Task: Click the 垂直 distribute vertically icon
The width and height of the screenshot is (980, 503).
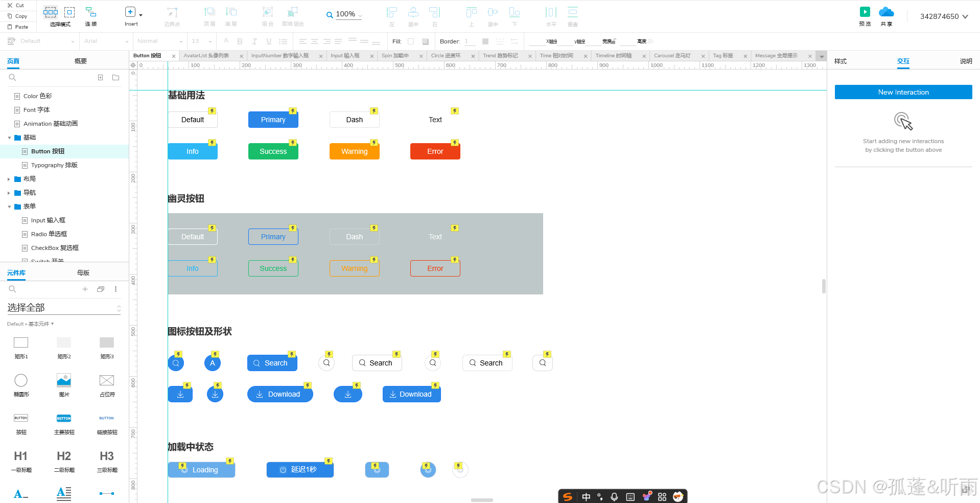Action: point(573,12)
